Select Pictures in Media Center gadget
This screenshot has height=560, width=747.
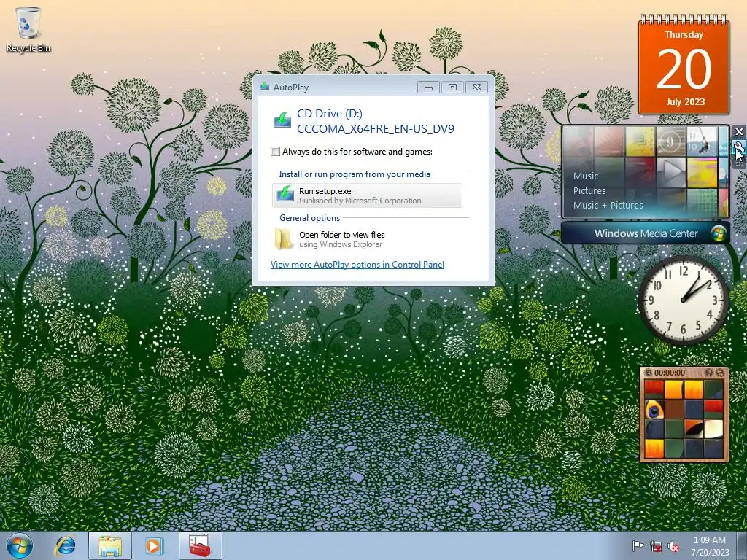point(589,190)
